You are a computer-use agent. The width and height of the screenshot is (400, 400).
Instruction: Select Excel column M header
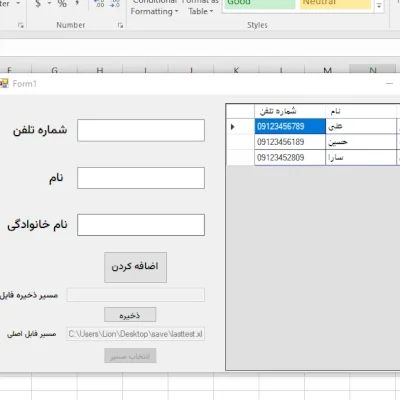click(327, 70)
